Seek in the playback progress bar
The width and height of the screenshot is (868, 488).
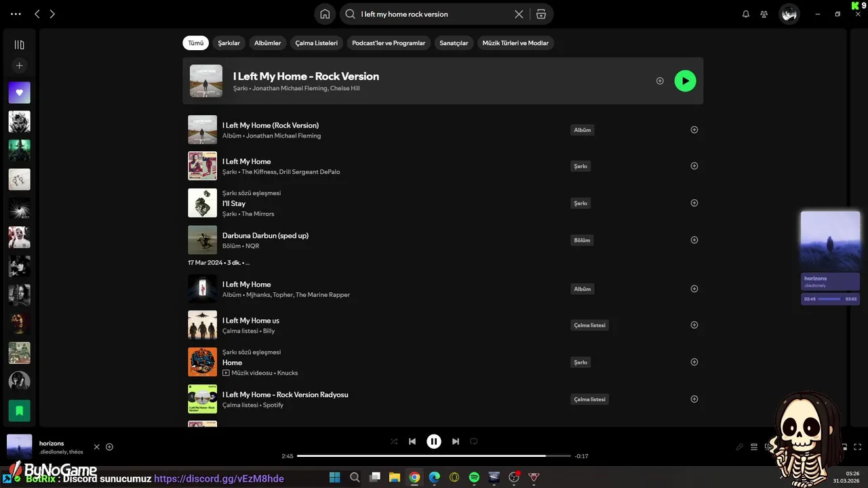point(434,456)
